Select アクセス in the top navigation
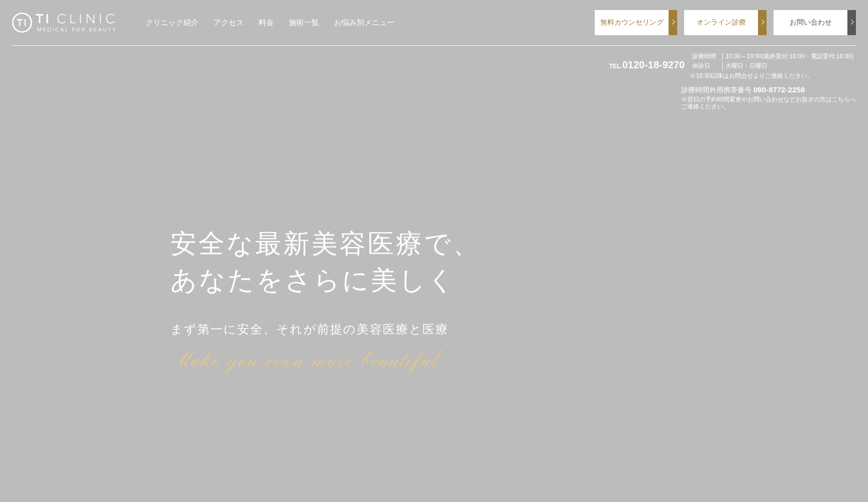Image resolution: width=868 pixels, height=502 pixels. [228, 23]
